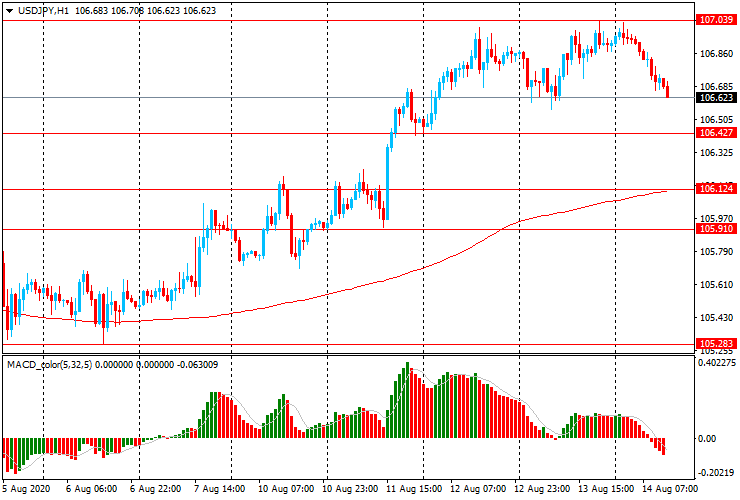Screen dimensions: 740x500
Task: Click the USDJPY,H1 chart title text
Action: coord(43,10)
